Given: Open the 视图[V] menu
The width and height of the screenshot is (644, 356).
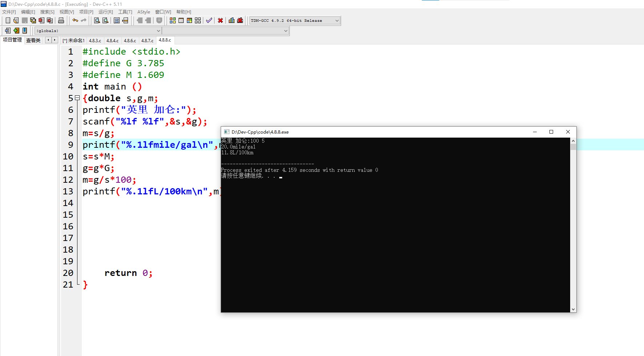Looking at the screenshot, I should pos(67,12).
